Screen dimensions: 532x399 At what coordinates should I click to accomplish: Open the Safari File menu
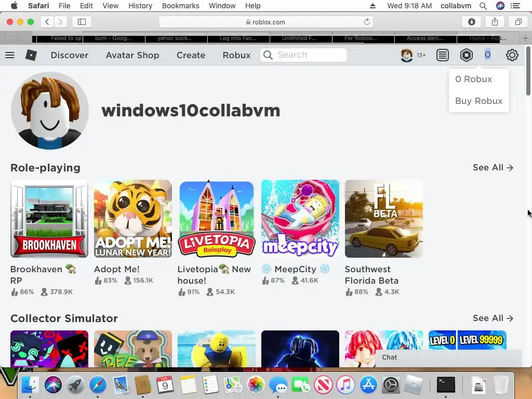coord(64,6)
